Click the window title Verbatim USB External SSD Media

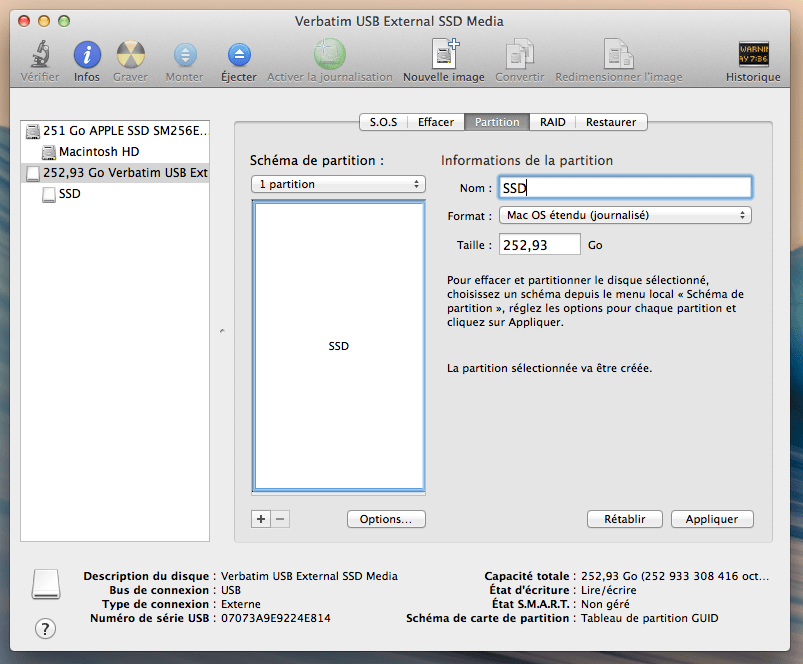pos(399,22)
